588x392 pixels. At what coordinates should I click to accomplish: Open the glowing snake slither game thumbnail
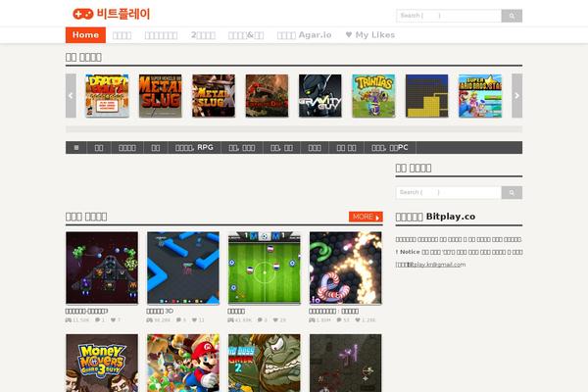pos(345,268)
